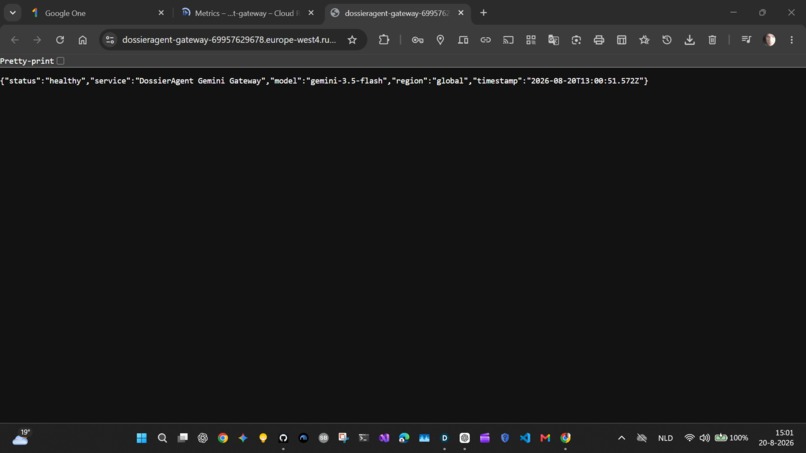Open Microsoft Edge from the taskbar
Viewport: 806px width, 453px height.
[x=404, y=438]
